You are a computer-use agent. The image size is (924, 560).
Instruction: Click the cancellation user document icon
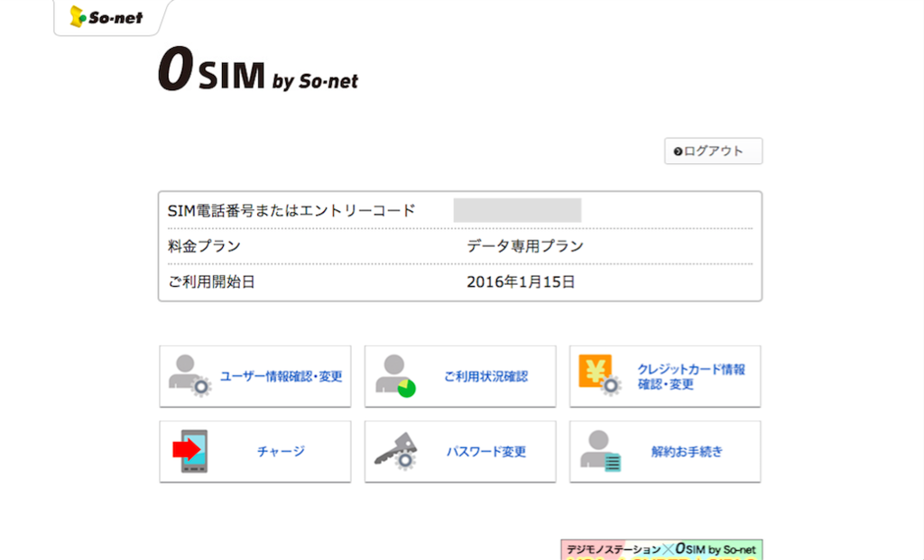600,451
